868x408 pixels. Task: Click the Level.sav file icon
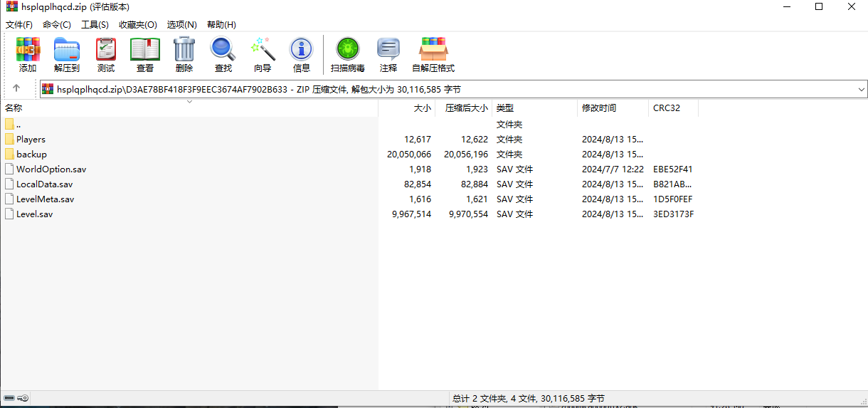coord(9,214)
